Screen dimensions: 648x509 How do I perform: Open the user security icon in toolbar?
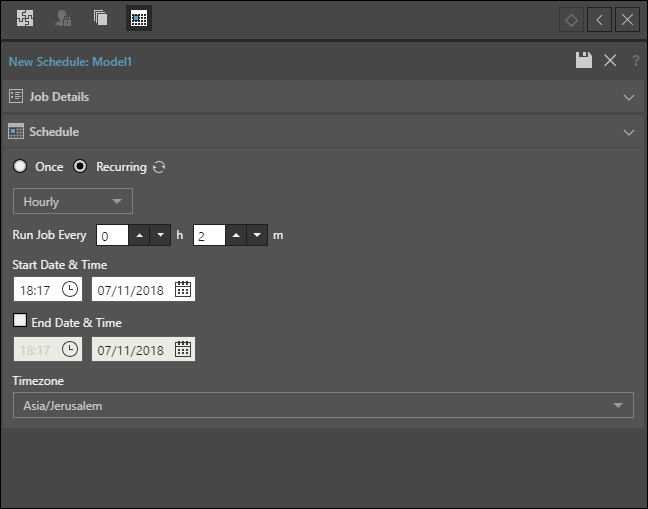63,18
